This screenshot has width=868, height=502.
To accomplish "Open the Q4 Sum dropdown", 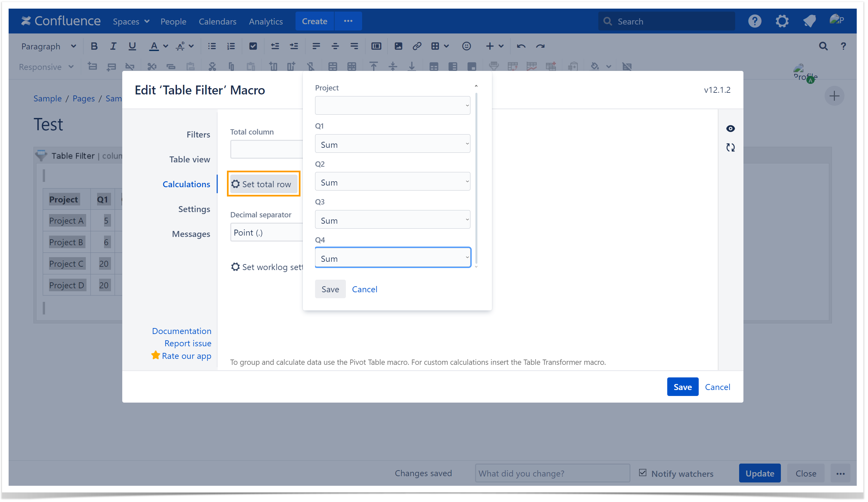I will [x=393, y=258].
